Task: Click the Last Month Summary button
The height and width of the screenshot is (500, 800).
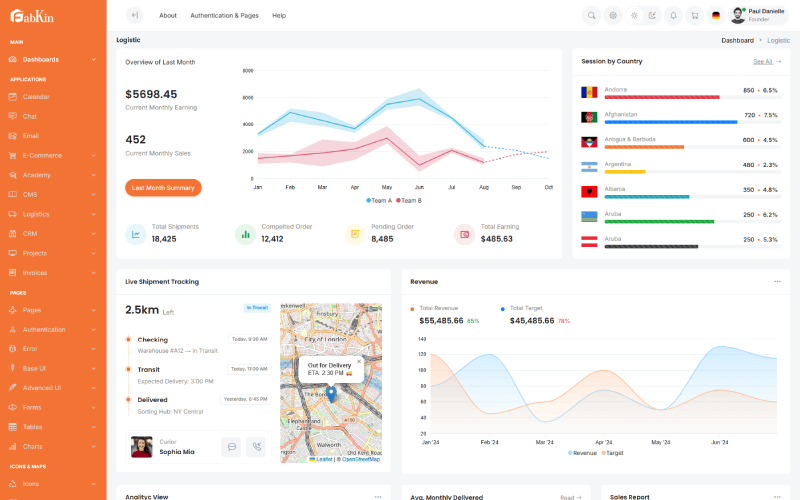Action: pyautogui.click(x=163, y=188)
